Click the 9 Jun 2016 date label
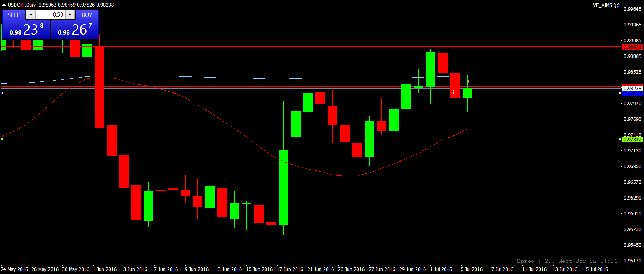Viewport: 644px width, 274px height. click(197, 269)
